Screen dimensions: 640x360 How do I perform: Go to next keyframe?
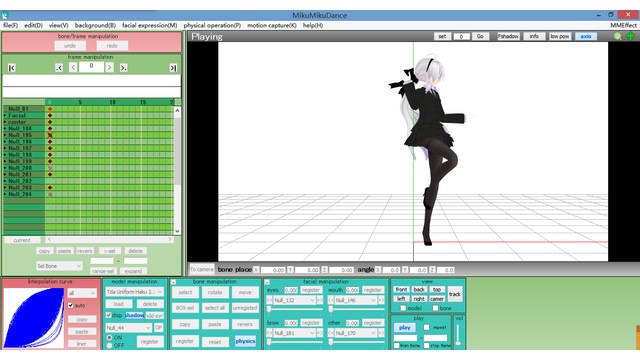pos(123,68)
